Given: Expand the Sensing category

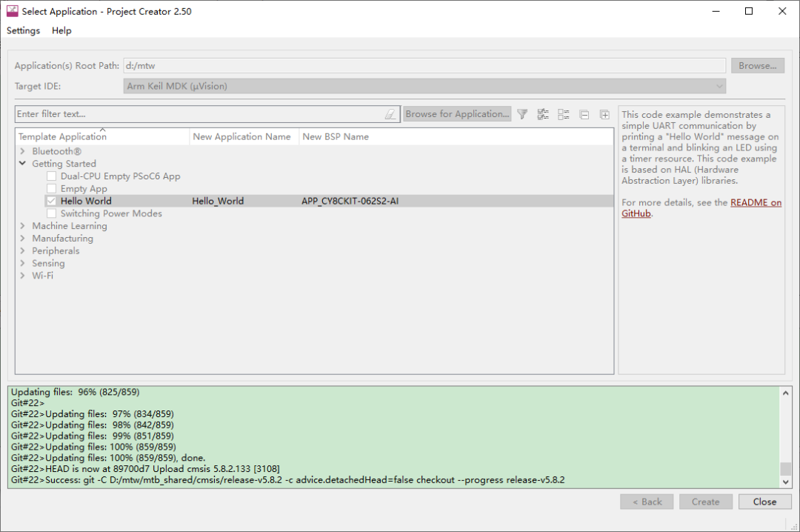Looking at the screenshot, I should pyautogui.click(x=22, y=263).
